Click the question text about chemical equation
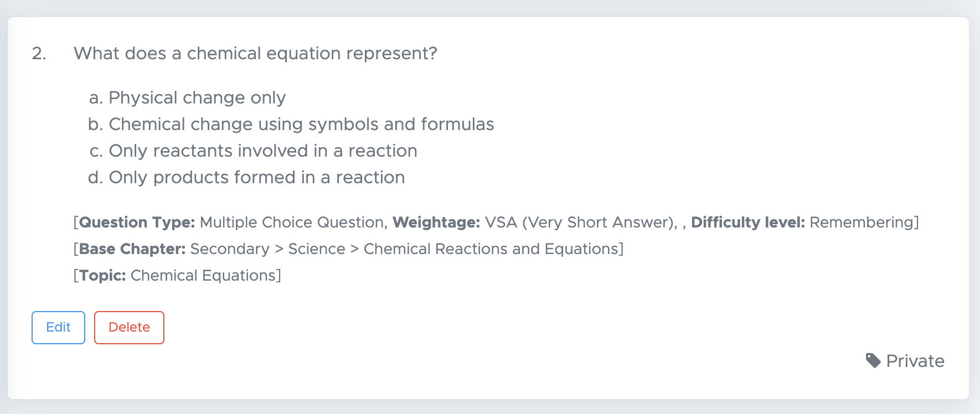 [x=255, y=53]
